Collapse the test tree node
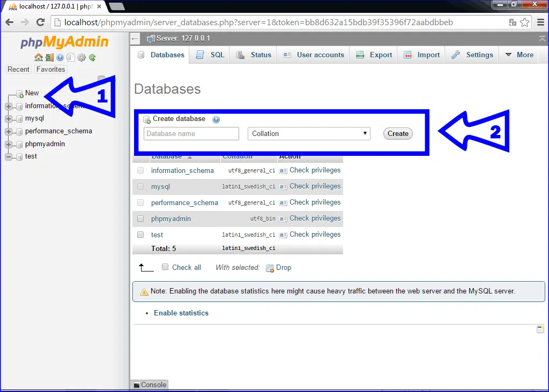 click(x=9, y=157)
